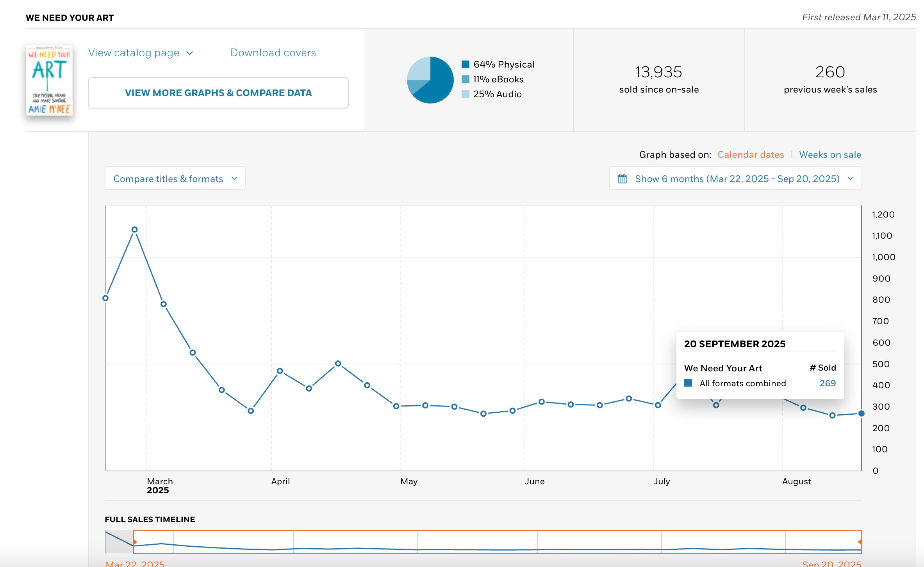Click inside the full sales timeline strip
Screen dimensions: 924x567
(469, 542)
